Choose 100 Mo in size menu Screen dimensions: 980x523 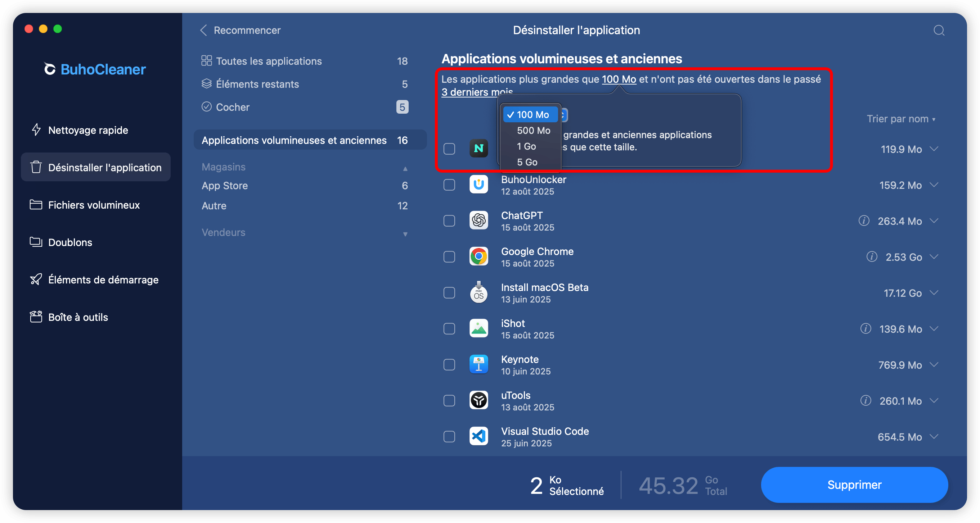531,114
